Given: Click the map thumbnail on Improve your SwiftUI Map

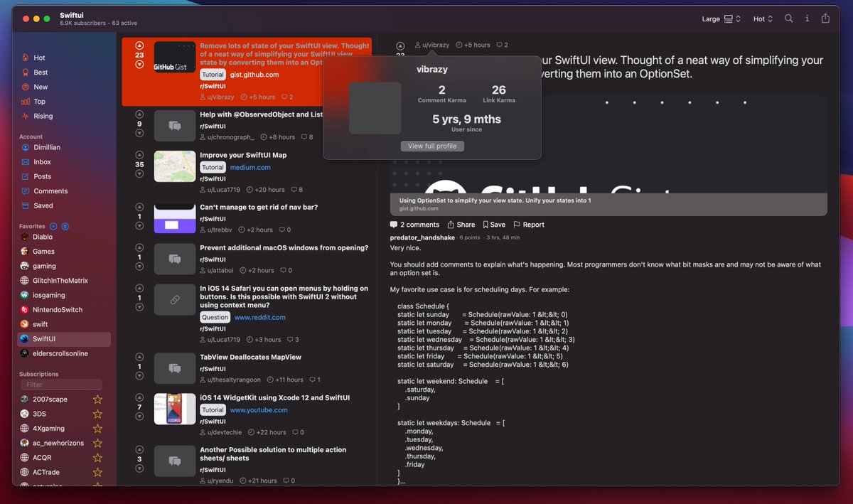Looking at the screenshot, I should pos(175,166).
